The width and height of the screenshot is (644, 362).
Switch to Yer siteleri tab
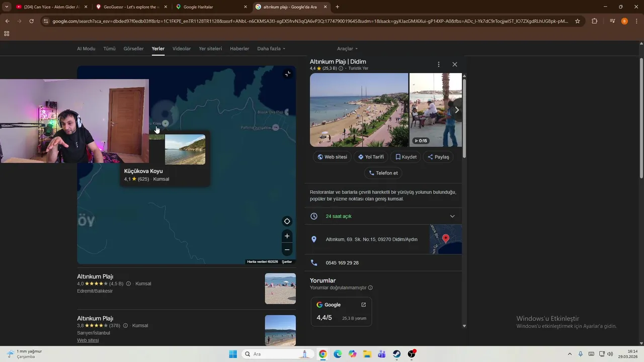(210, 49)
